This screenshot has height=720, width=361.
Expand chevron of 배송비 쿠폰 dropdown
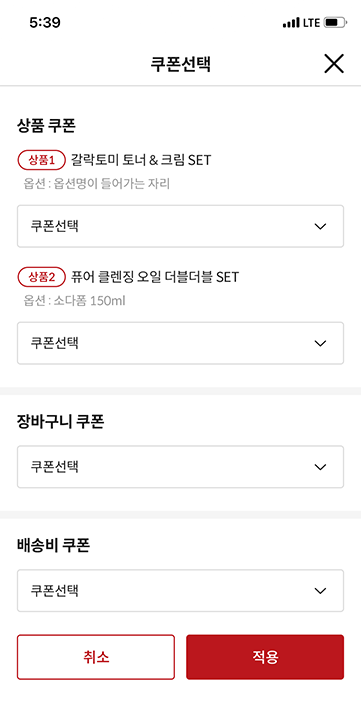(x=320, y=591)
